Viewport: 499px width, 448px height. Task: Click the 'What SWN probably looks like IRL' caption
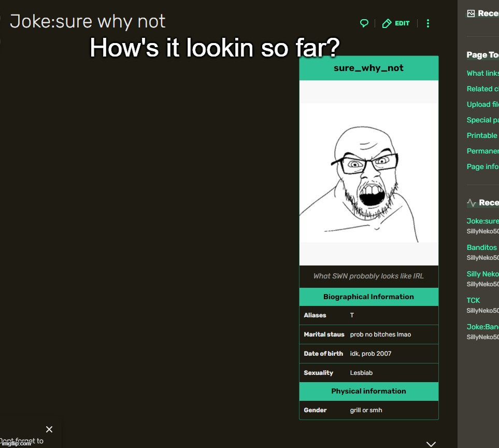[x=368, y=276]
